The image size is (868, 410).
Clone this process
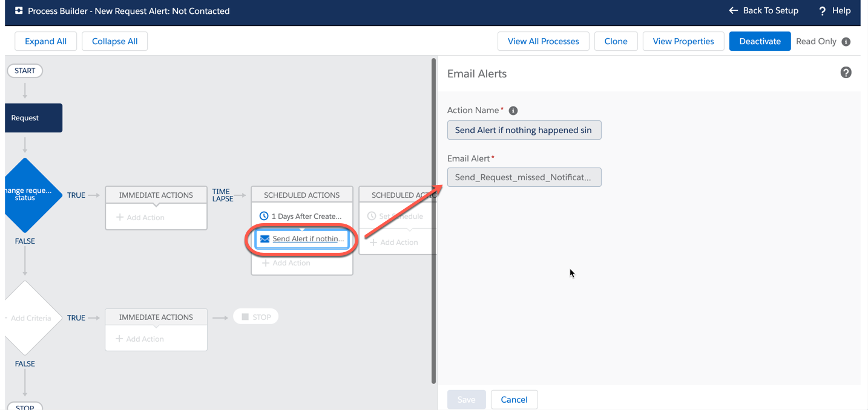pyautogui.click(x=616, y=41)
